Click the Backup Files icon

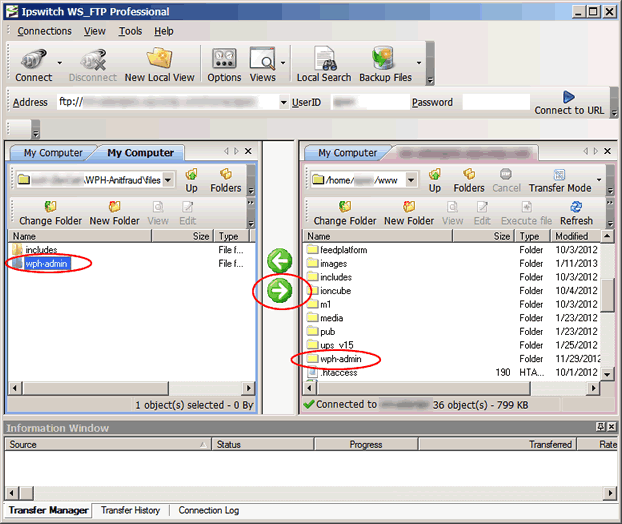(385, 65)
